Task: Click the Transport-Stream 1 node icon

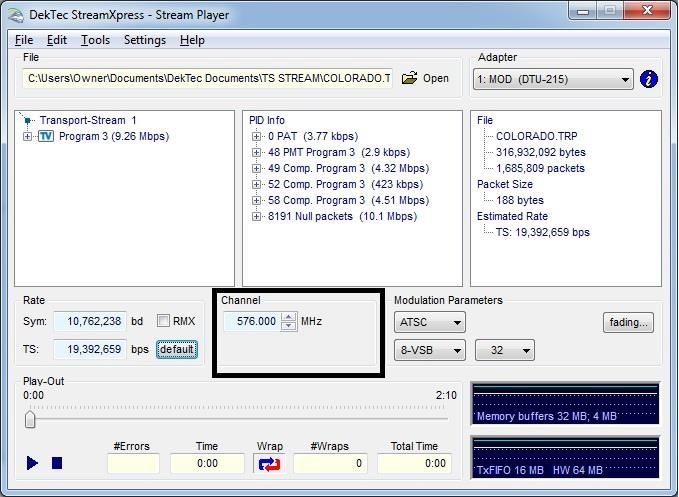Action: pos(27,120)
